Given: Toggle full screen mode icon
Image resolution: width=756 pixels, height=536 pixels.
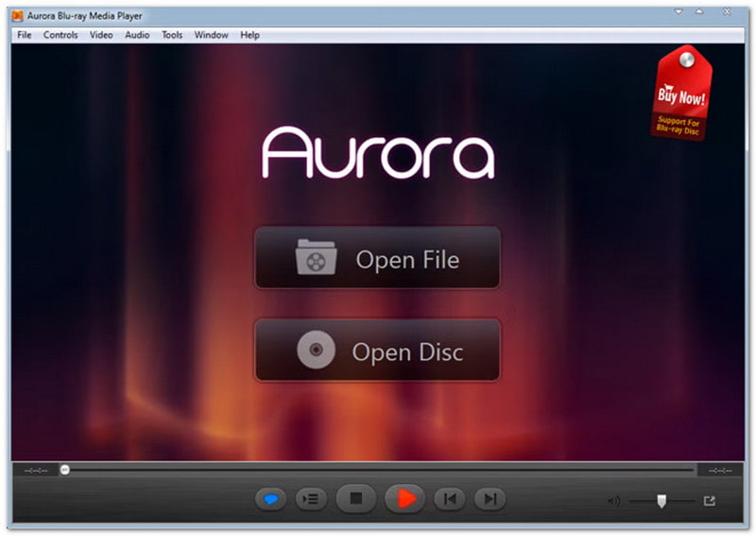Looking at the screenshot, I should [710, 501].
